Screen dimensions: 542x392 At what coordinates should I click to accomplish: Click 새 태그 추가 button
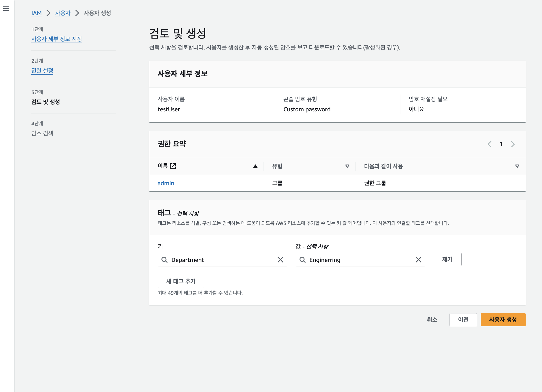pyautogui.click(x=181, y=281)
